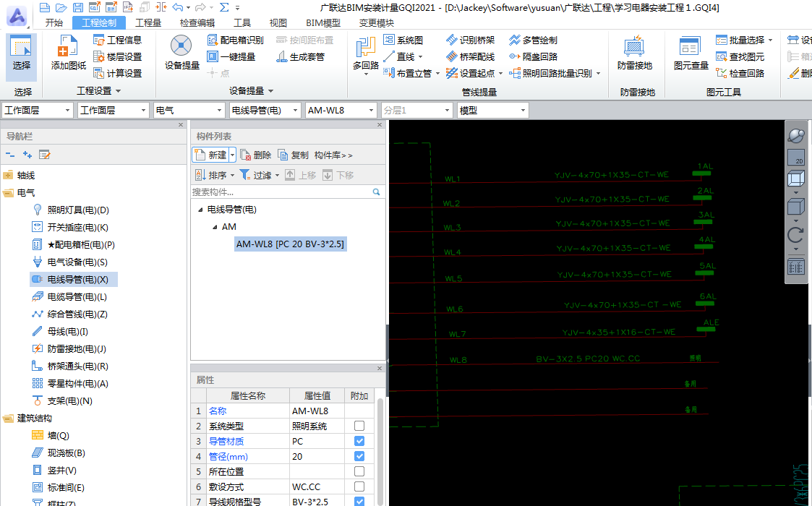
Task: Switch to 2D view icon
Action: [796, 158]
